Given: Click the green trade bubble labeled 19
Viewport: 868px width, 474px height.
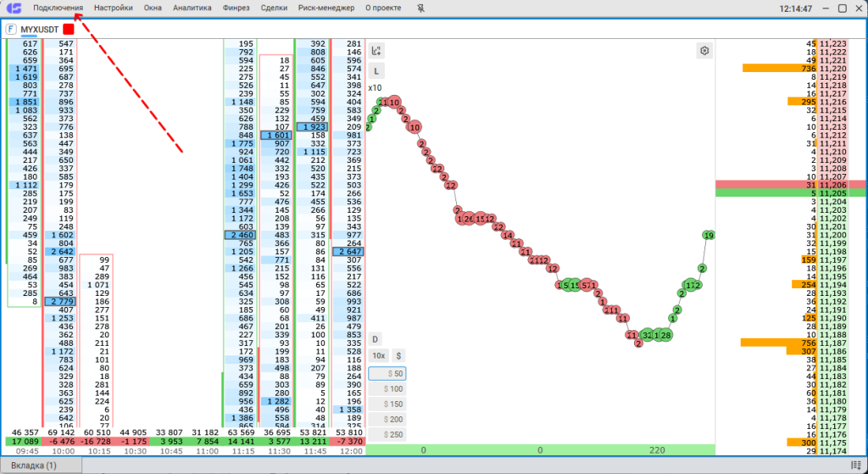Looking at the screenshot, I should tap(709, 236).
